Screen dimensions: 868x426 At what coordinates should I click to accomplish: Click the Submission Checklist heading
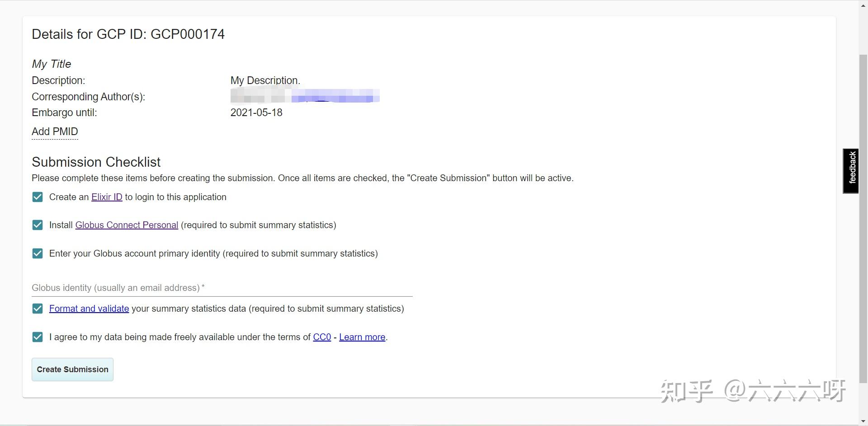[x=96, y=162]
